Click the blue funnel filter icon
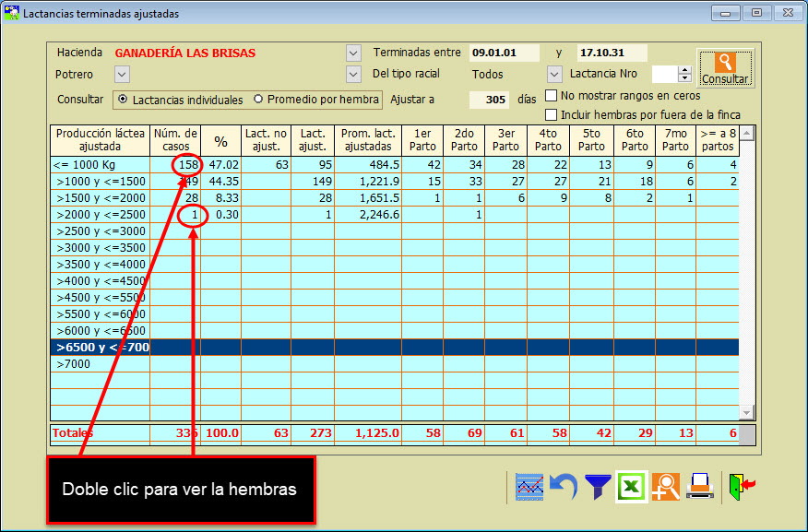Viewport: 808px width, 532px height. [598, 485]
